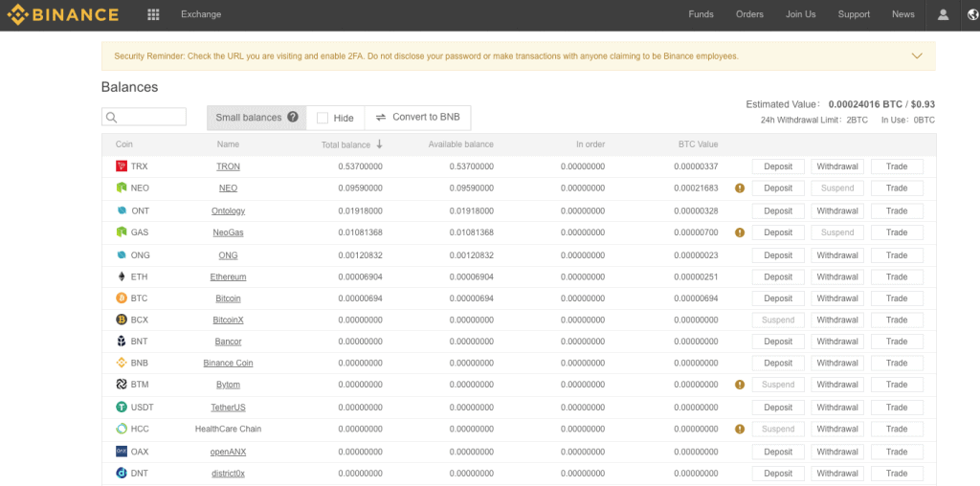Click the USDT coin icon

pyautogui.click(x=122, y=407)
